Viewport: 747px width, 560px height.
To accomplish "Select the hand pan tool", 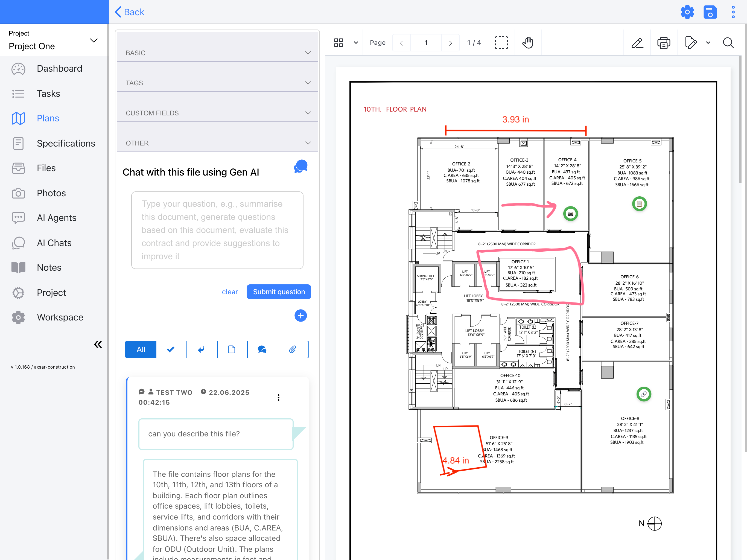I will (x=527, y=43).
